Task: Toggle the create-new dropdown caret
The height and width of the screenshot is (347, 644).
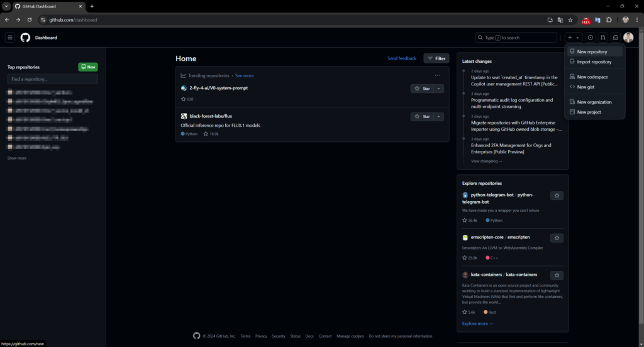Action: coord(577,37)
